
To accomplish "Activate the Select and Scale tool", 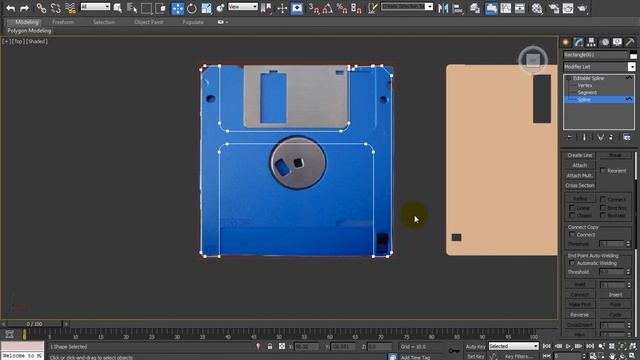I will click(206, 8).
